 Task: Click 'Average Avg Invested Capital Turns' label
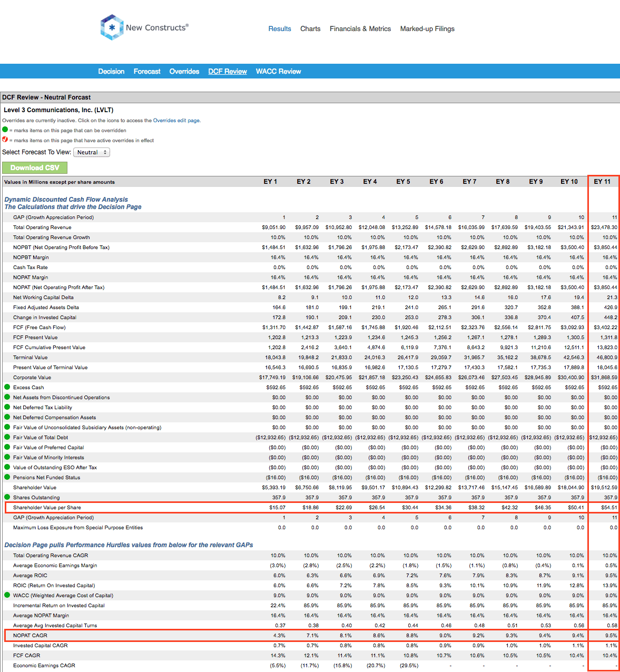(55, 626)
